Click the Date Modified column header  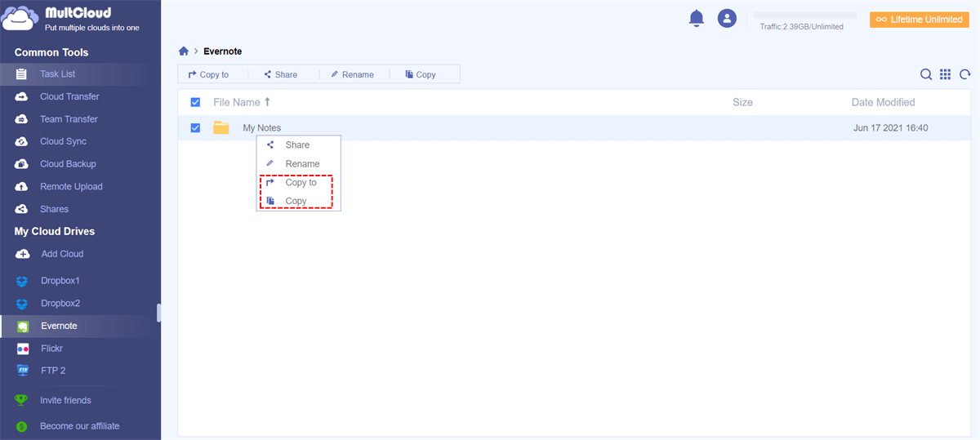point(883,102)
